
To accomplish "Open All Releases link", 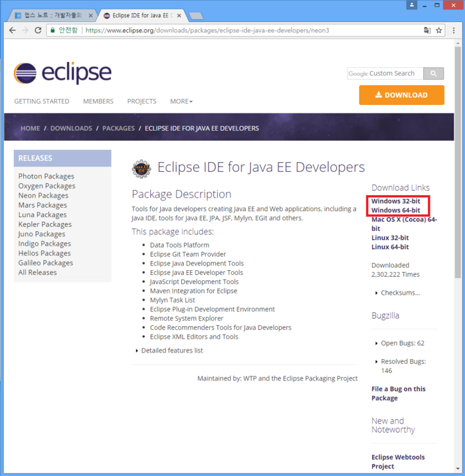I will (x=37, y=272).
